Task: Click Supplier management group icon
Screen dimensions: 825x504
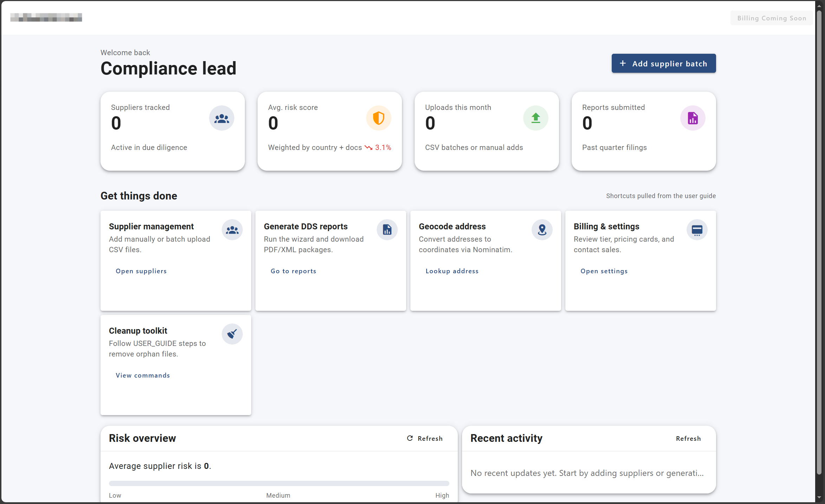Action: tap(232, 230)
